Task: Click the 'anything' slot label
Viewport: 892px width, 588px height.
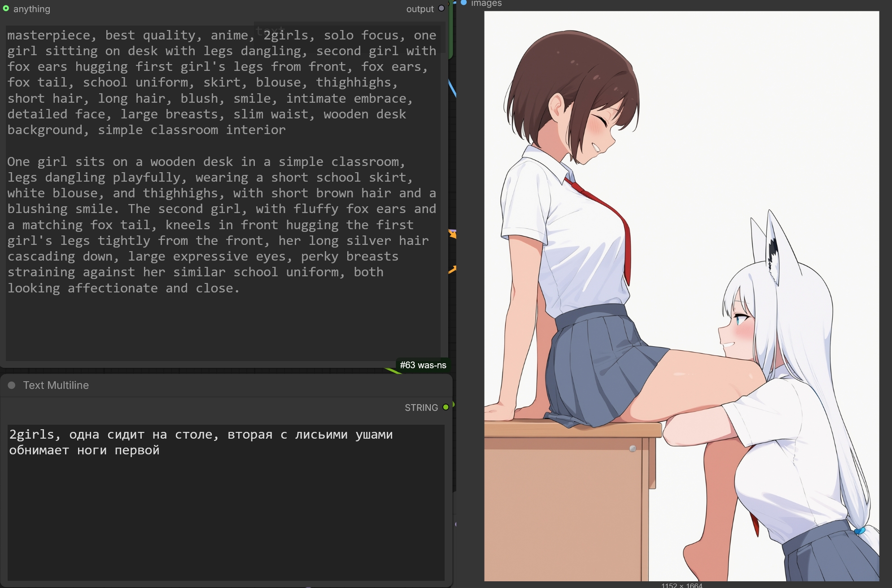Action: point(32,9)
